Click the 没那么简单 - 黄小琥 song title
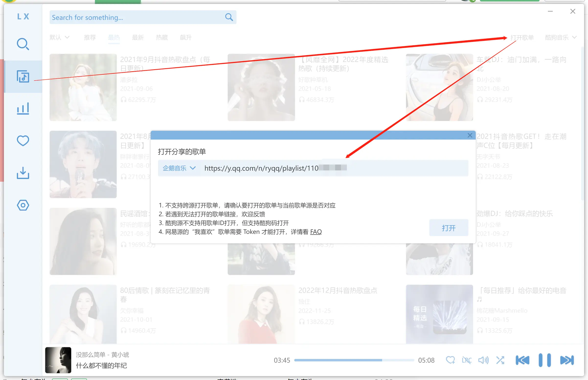This screenshot has width=588, height=380. coord(102,355)
